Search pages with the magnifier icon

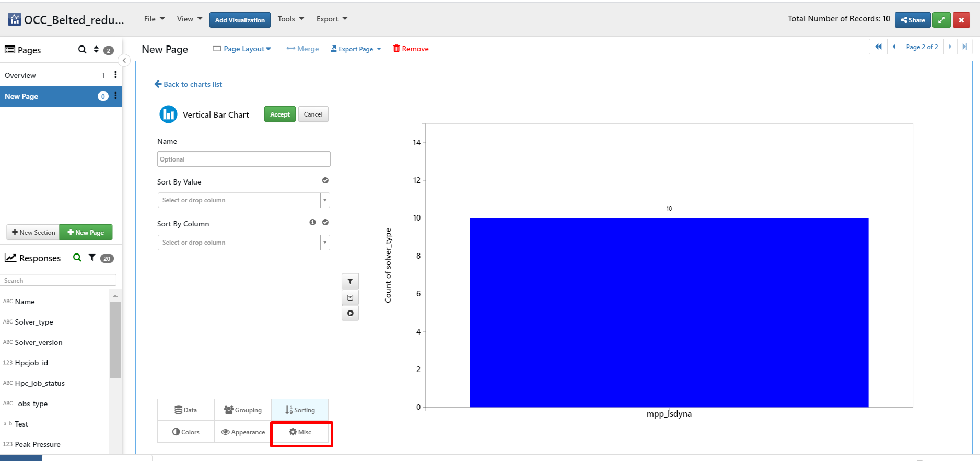(82, 50)
